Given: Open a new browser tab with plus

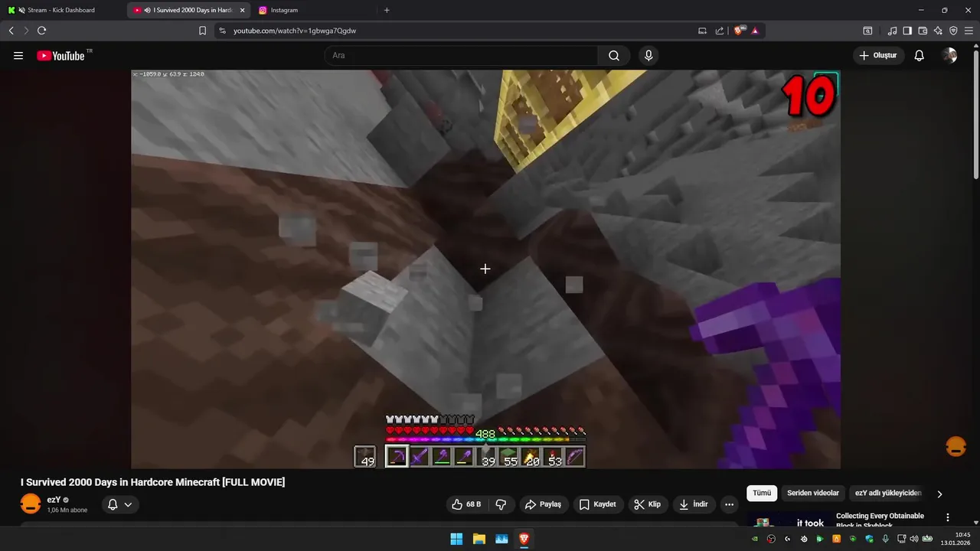Looking at the screenshot, I should [x=387, y=10].
